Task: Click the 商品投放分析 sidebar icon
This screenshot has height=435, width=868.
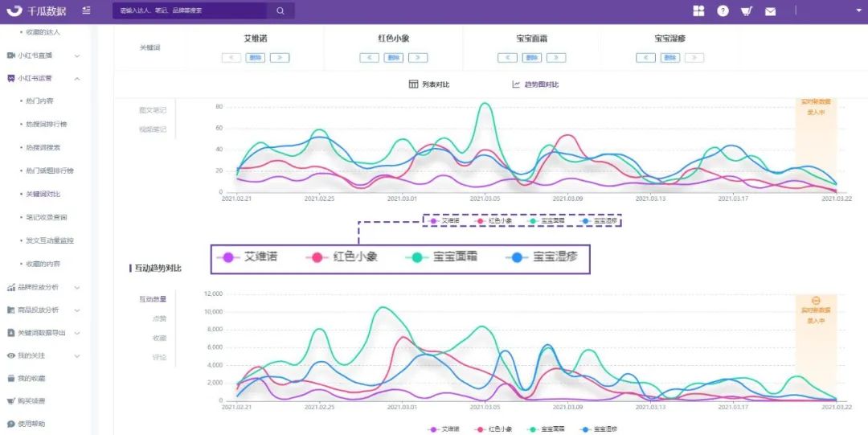Action: tap(10, 310)
